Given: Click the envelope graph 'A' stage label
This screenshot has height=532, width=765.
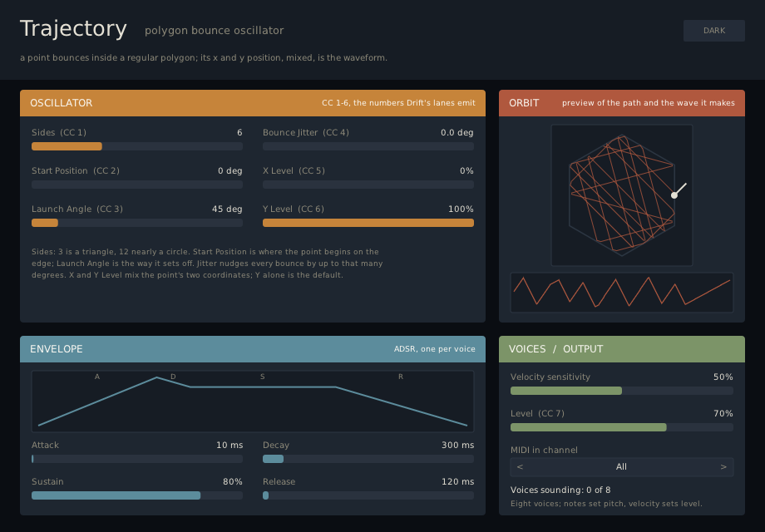Looking at the screenshot, I should 97,377.
